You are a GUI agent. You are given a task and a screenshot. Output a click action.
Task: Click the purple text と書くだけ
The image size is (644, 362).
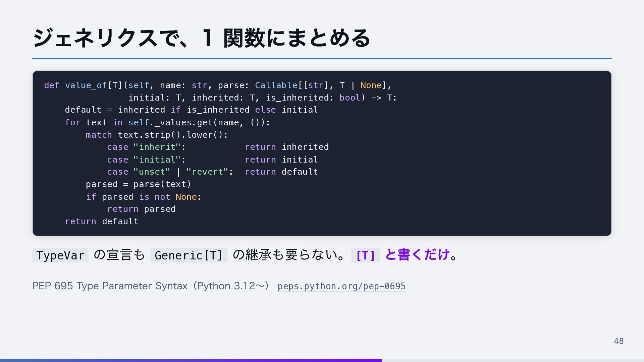(x=417, y=255)
